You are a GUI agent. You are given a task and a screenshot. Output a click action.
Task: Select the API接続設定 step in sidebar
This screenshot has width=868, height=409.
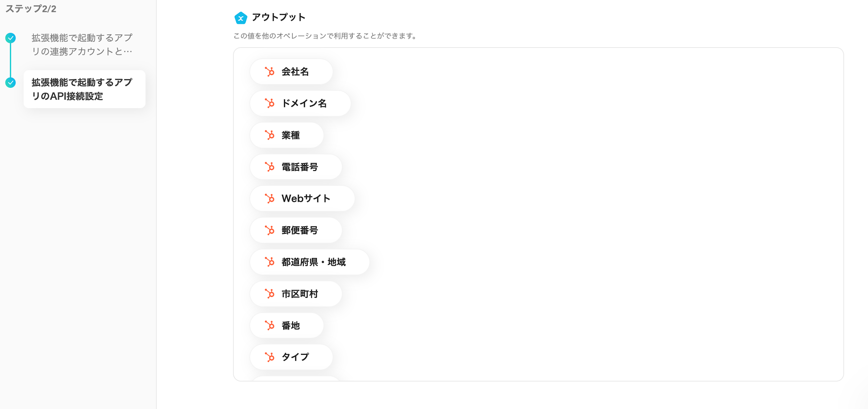tap(84, 89)
